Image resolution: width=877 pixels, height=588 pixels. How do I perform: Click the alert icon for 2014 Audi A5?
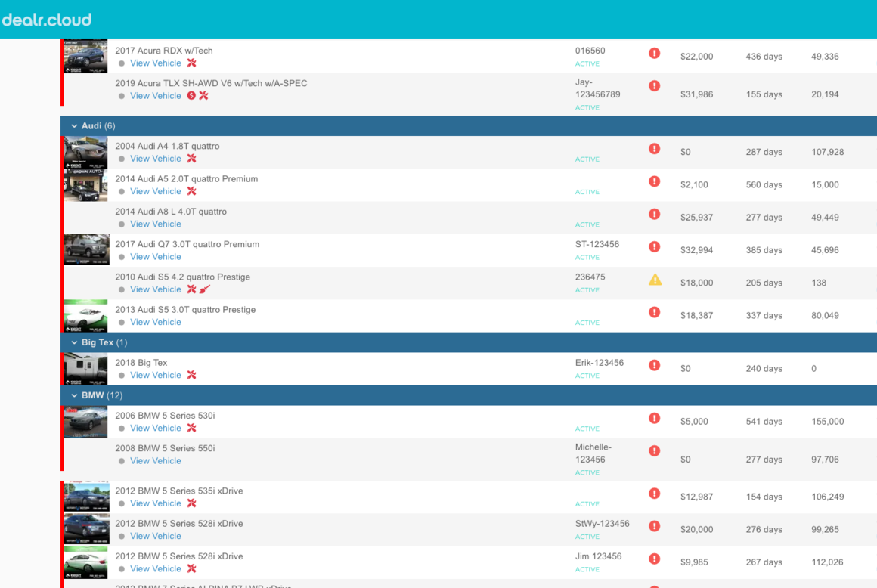[655, 181]
